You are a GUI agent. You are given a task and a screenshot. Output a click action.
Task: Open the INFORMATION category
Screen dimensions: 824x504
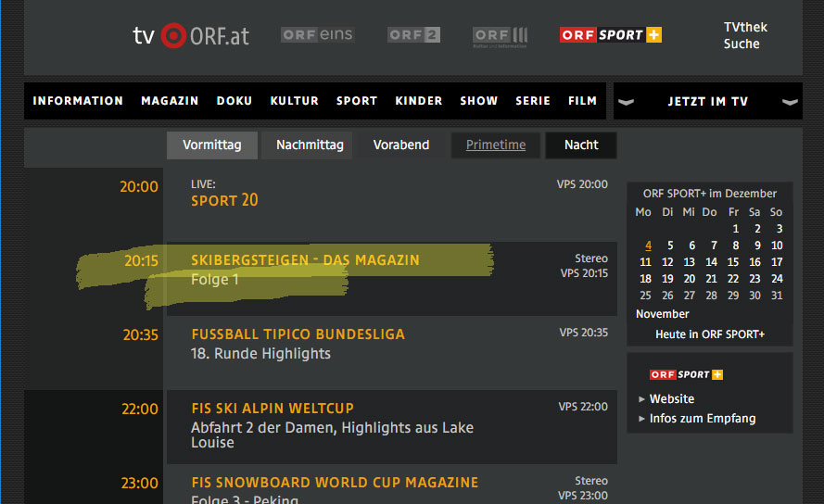point(78,100)
